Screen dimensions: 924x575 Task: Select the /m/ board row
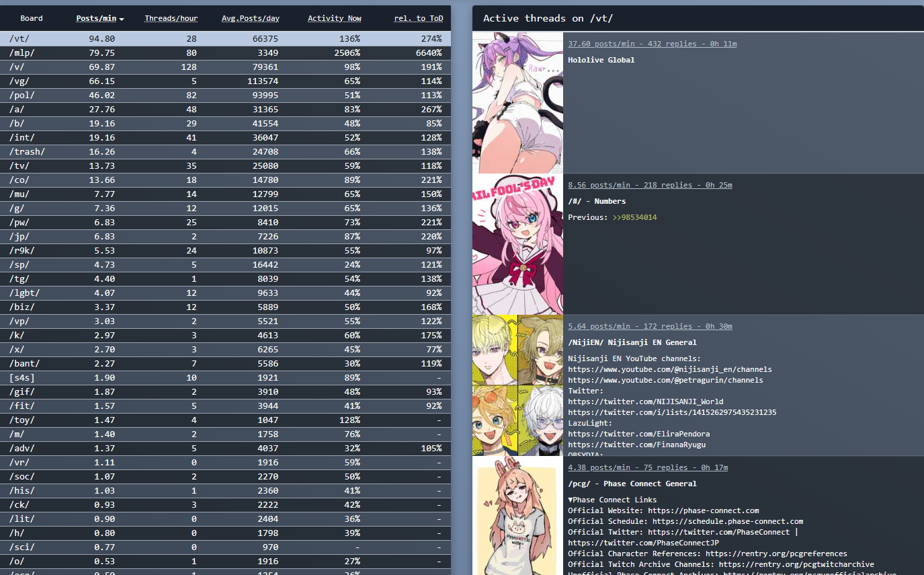(x=226, y=434)
